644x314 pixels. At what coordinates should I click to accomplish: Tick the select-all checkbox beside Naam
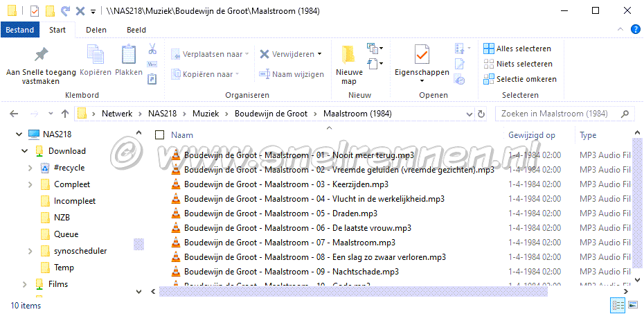[x=160, y=134]
